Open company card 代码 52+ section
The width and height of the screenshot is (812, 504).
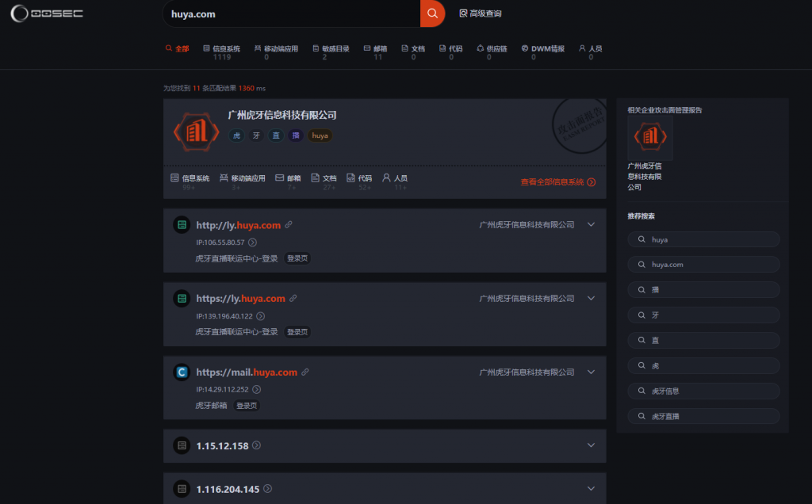(359, 181)
